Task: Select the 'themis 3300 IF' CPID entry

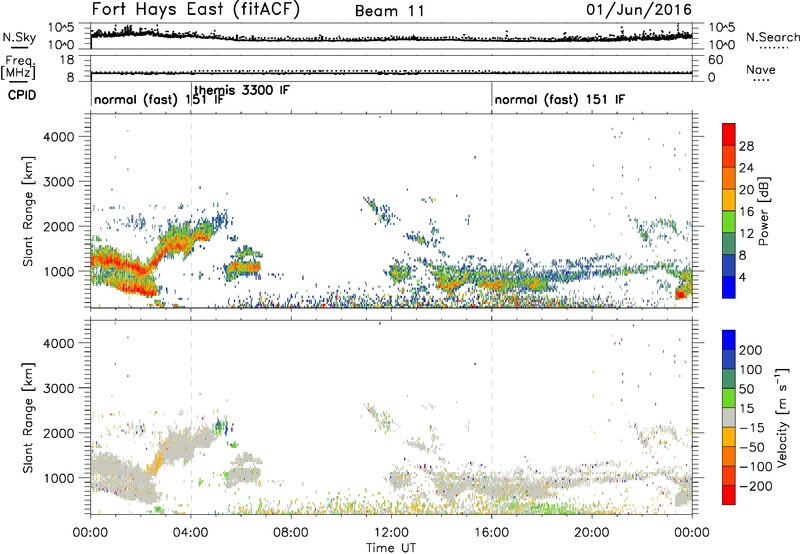Action: [x=242, y=90]
